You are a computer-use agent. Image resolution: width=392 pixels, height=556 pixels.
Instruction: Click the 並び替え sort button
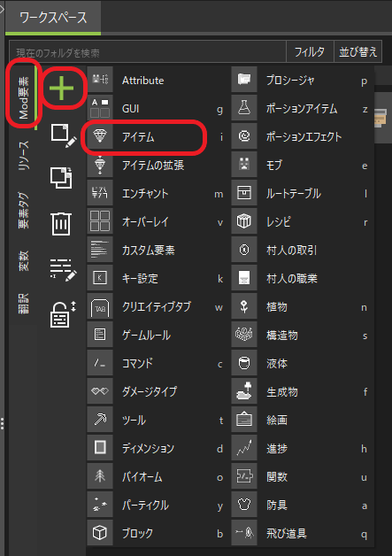tap(358, 52)
